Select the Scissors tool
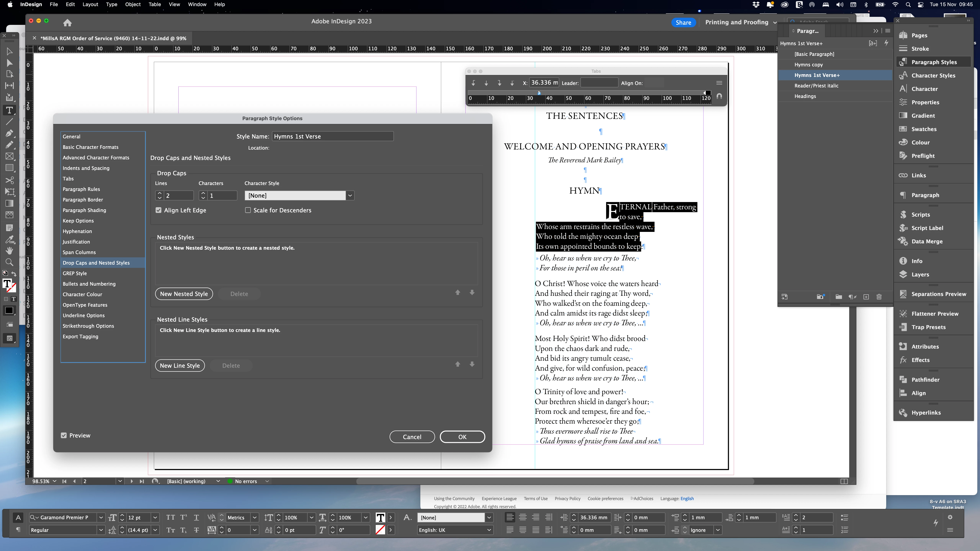This screenshot has width=980, height=551. [10, 180]
